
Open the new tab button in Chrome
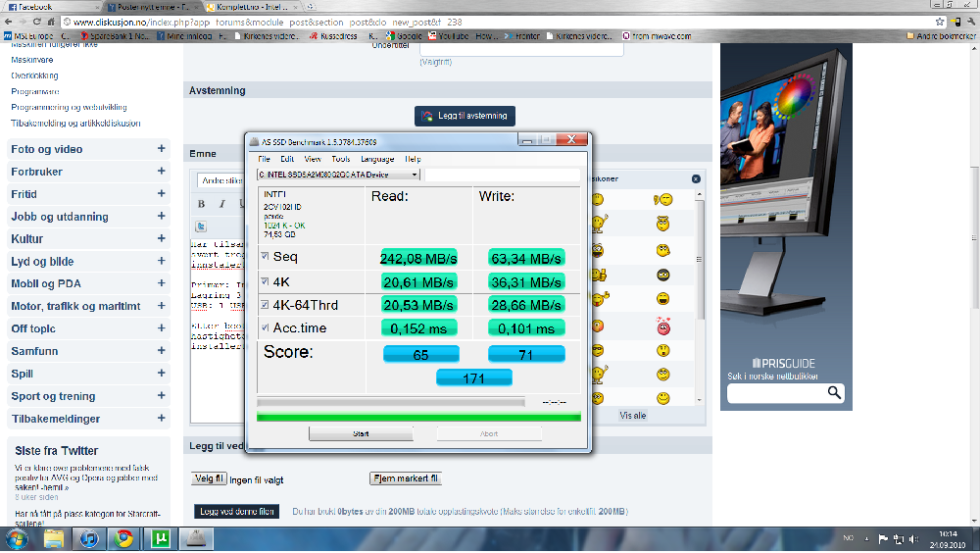point(311,7)
